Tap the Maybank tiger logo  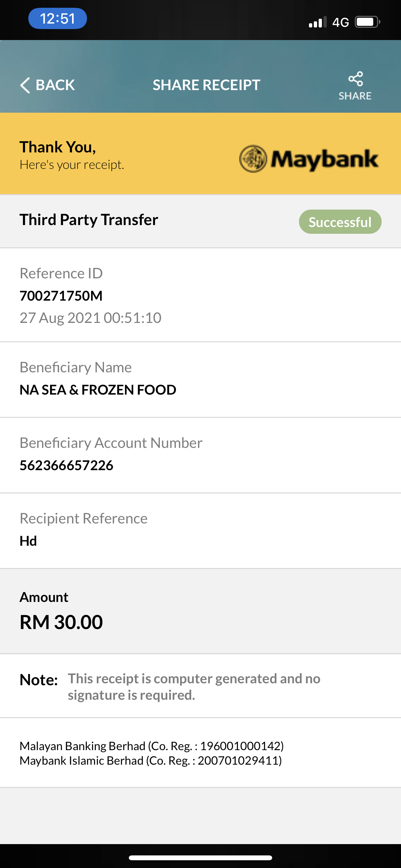pos(253,159)
